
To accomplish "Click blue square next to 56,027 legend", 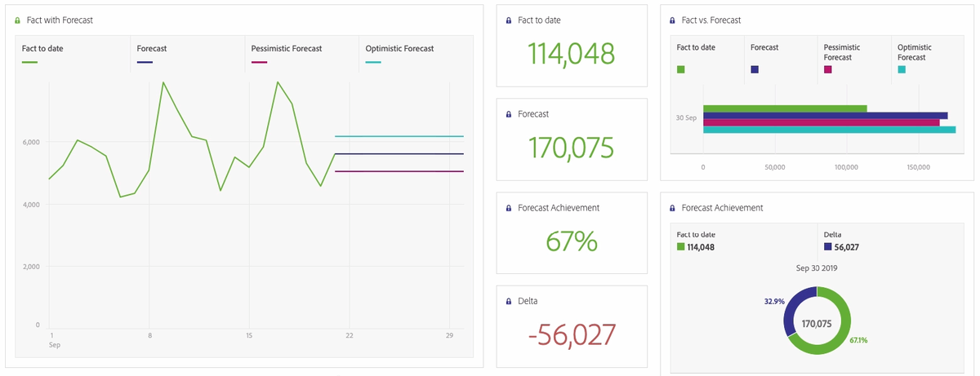I will [828, 247].
